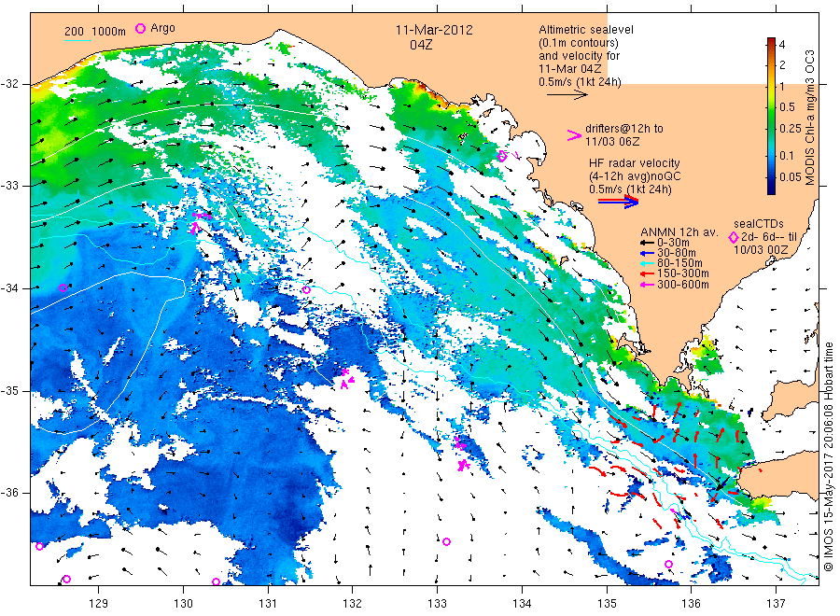Click the black 0-30m ANMN arrow

[647, 243]
